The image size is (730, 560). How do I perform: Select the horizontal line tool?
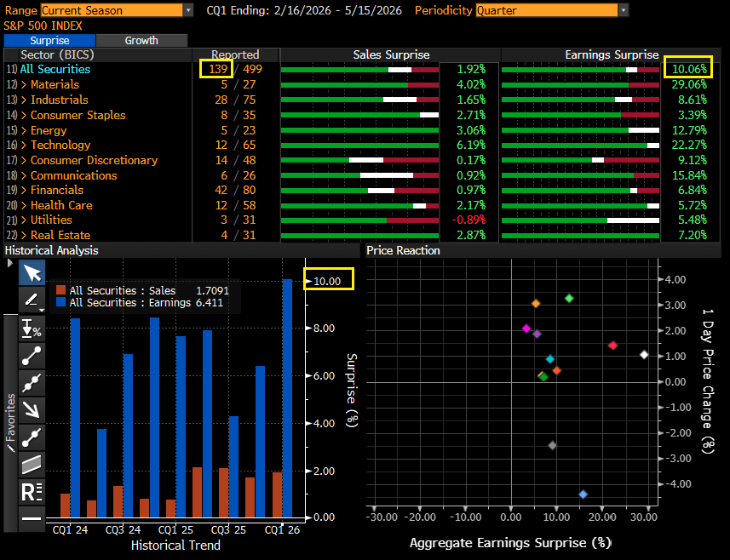[x=32, y=517]
